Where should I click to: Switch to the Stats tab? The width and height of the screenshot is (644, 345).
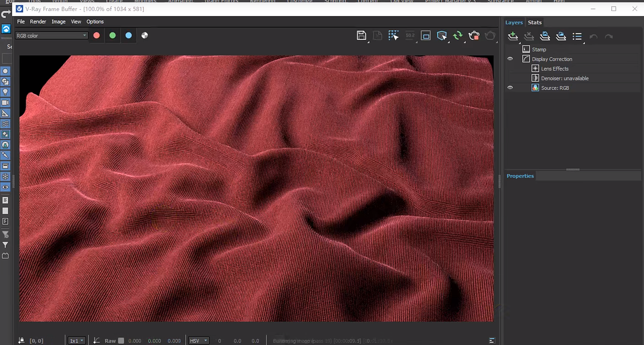[534, 22]
